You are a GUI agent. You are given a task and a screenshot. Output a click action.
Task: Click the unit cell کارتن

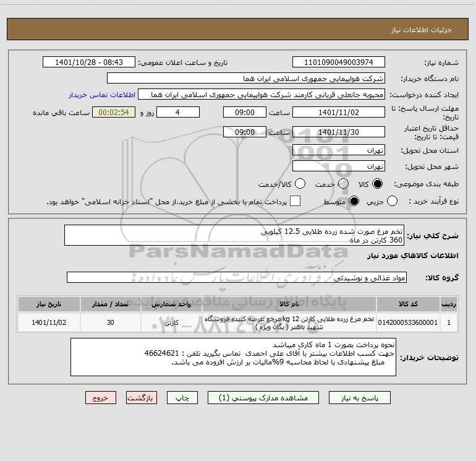click(171, 322)
